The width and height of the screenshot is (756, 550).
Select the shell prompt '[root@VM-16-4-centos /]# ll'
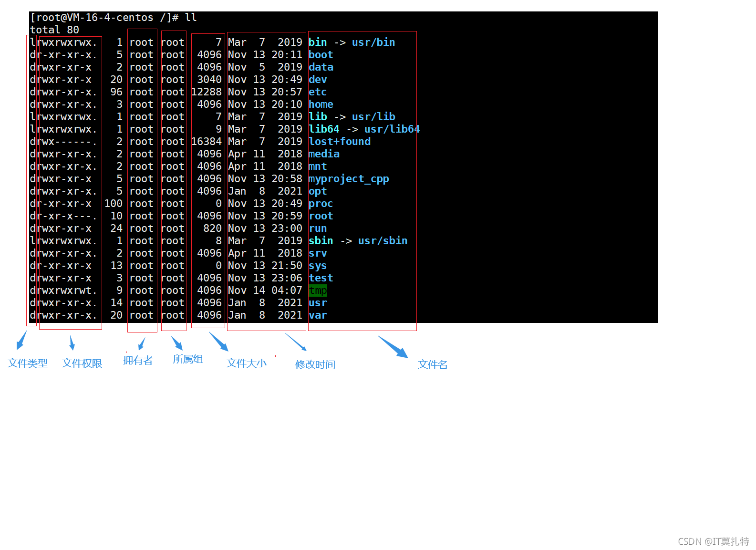point(113,18)
